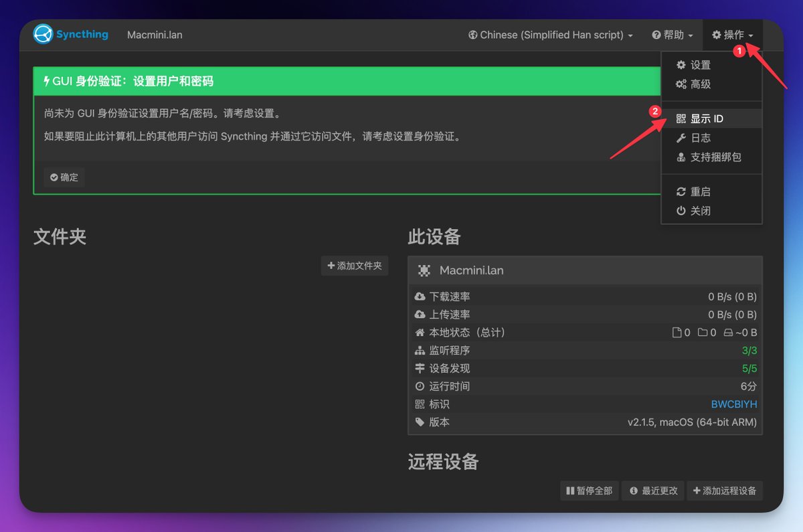Viewport: 803px width, 532px height.
Task: Click 添加文件夹 add folder button
Action: point(355,266)
